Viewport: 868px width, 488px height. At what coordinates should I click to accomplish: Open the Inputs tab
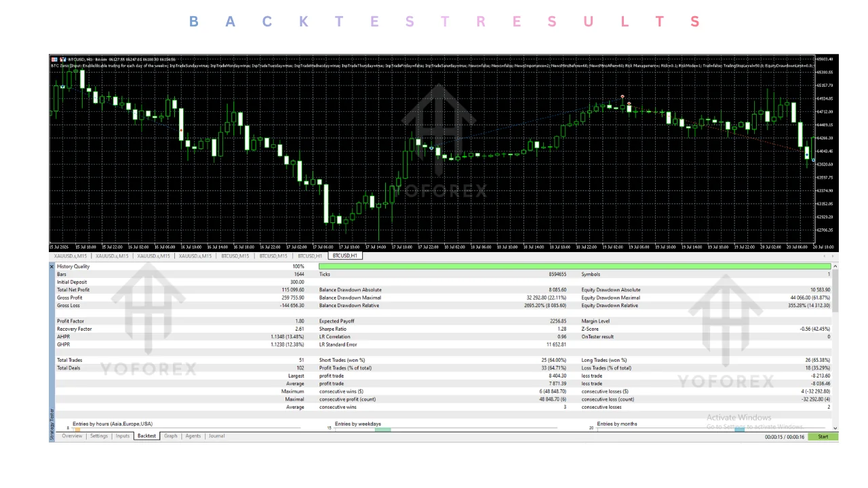(x=123, y=436)
